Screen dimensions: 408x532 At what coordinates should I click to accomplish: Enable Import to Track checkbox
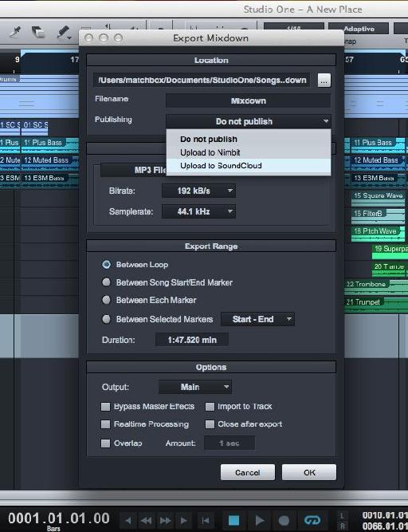tap(210, 407)
